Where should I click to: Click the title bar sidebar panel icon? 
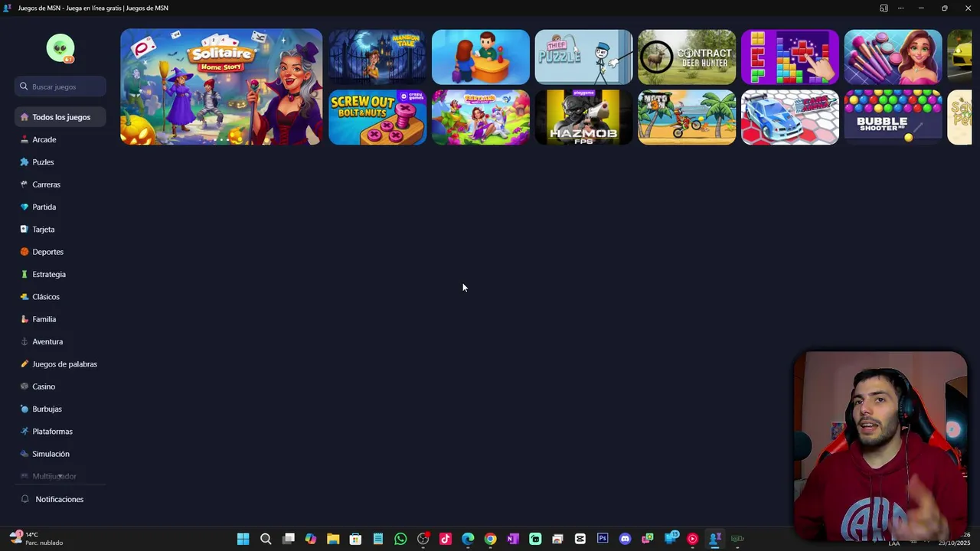pos(884,8)
